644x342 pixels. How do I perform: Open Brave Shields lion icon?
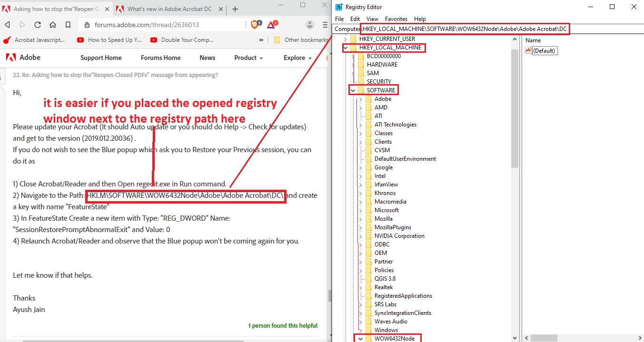coord(254,25)
